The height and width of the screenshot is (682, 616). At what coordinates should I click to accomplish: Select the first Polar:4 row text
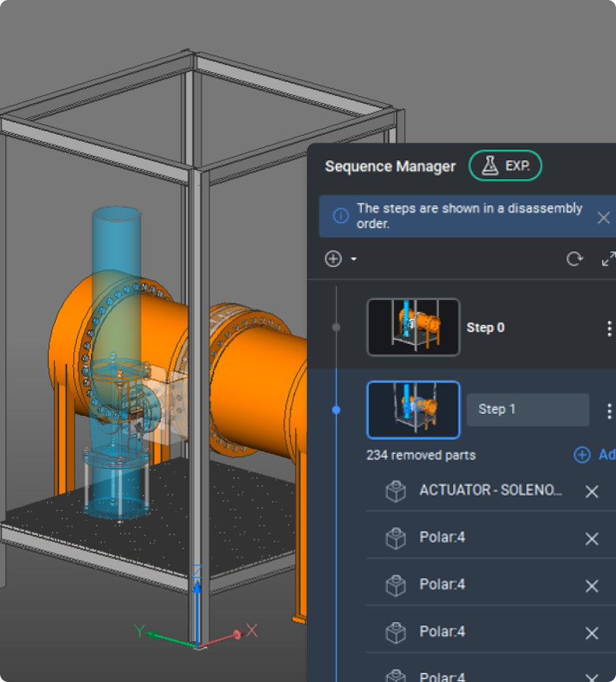tap(442, 537)
